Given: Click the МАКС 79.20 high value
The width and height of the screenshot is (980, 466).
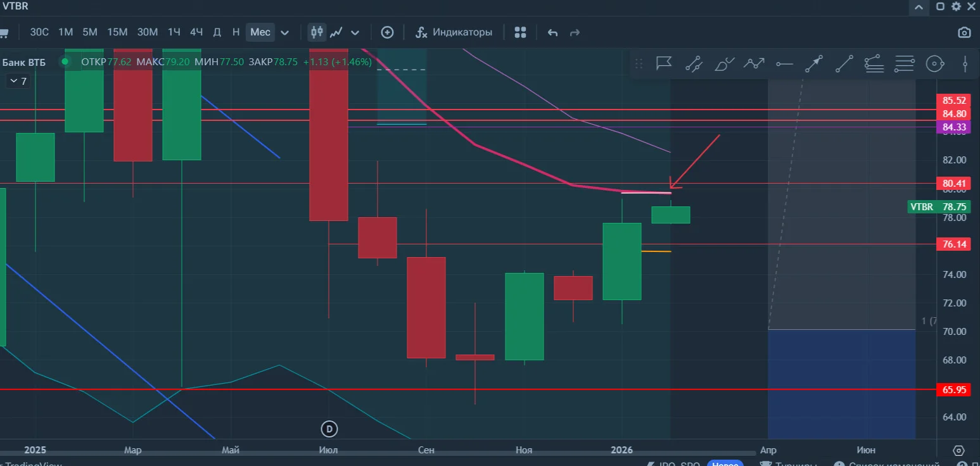Looking at the screenshot, I should coord(163,62).
